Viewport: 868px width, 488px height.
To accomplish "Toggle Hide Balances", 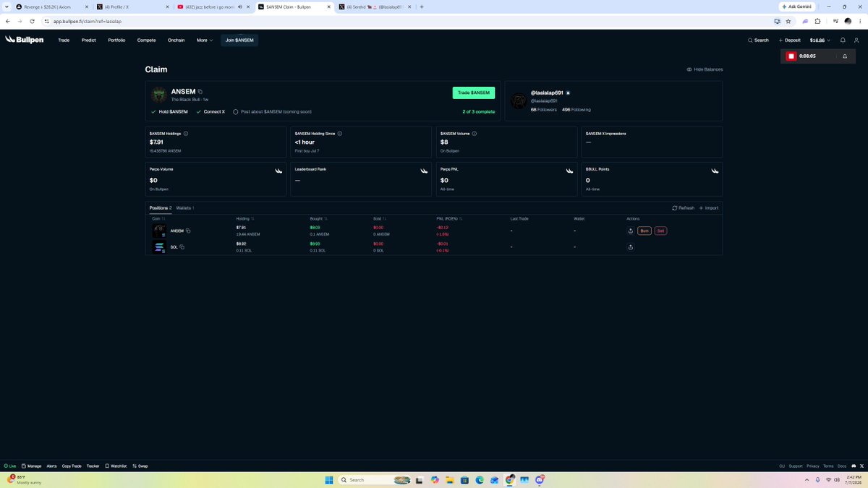I will tap(705, 69).
